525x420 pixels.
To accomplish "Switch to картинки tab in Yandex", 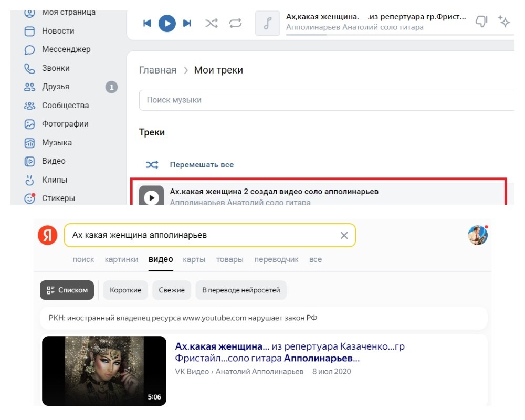I will coord(121,259).
